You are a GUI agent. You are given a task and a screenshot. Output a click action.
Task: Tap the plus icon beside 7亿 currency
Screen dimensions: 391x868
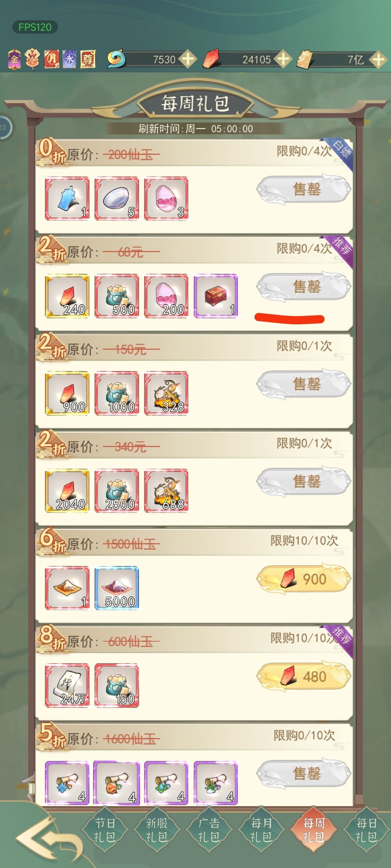[x=378, y=59]
